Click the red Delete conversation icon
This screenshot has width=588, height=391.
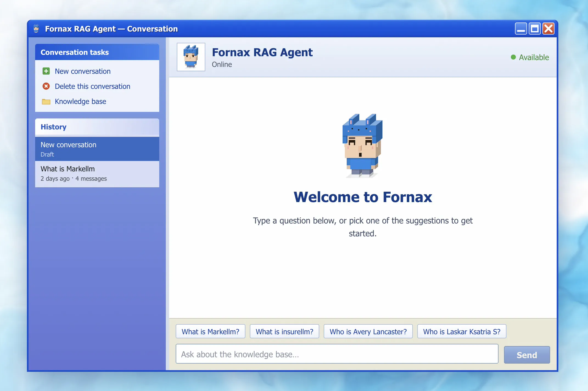[x=46, y=86]
